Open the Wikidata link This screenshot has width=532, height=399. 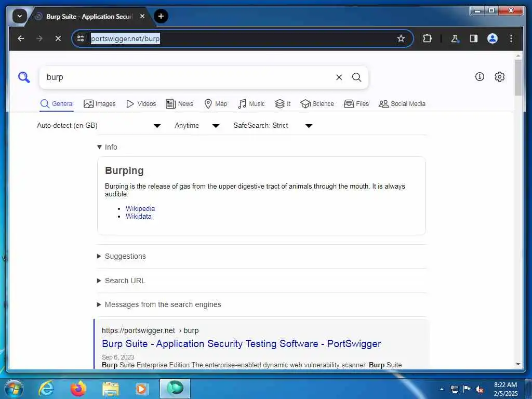(x=138, y=217)
